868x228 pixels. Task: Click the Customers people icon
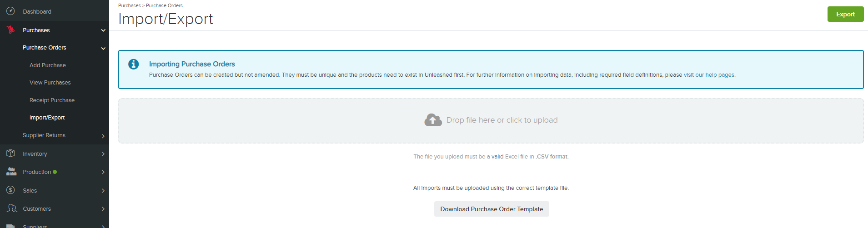(12, 208)
